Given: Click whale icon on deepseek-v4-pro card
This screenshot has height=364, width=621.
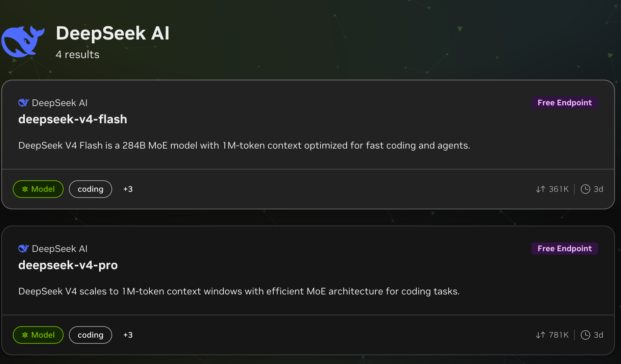Looking at the screenshot, I should 23,249.
